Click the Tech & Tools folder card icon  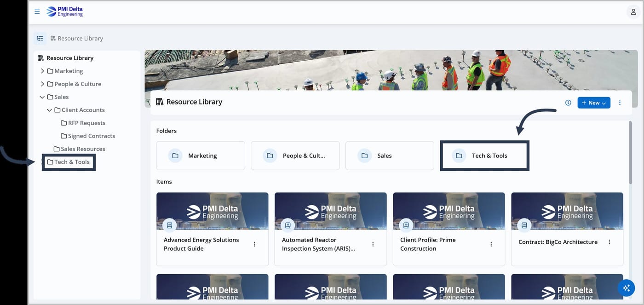pos(459,155)
